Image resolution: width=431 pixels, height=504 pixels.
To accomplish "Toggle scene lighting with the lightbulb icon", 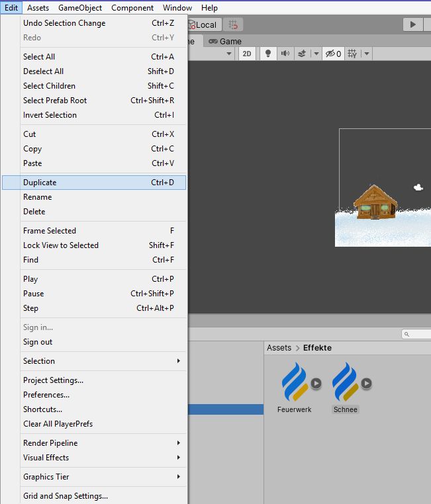I will [x=267, y=54].
